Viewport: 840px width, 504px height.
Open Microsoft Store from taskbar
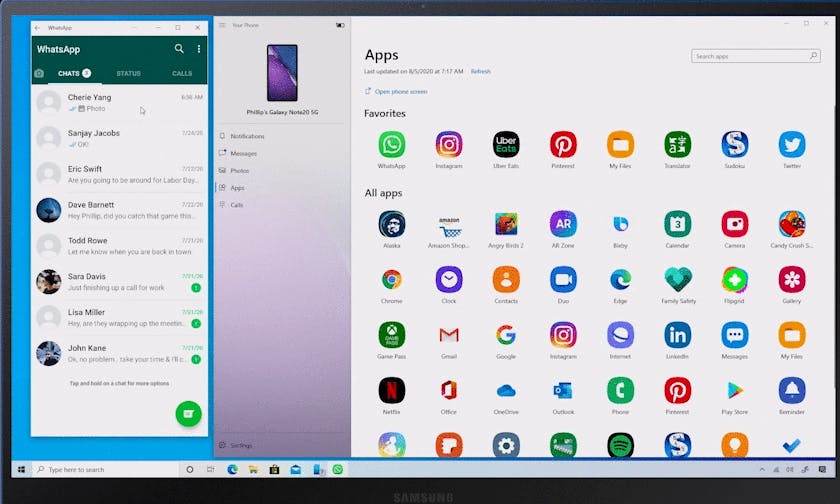coord(274,469)
